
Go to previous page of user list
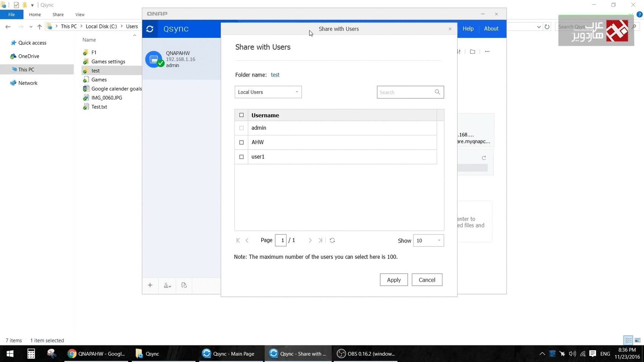247,240
